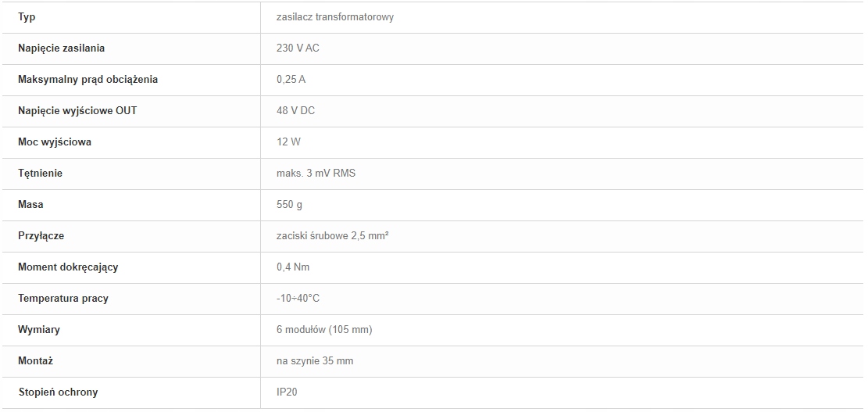Select the '0,25 A' value
Image resolution: width=868 pixels, height=412 pixels.
point(291,80)
